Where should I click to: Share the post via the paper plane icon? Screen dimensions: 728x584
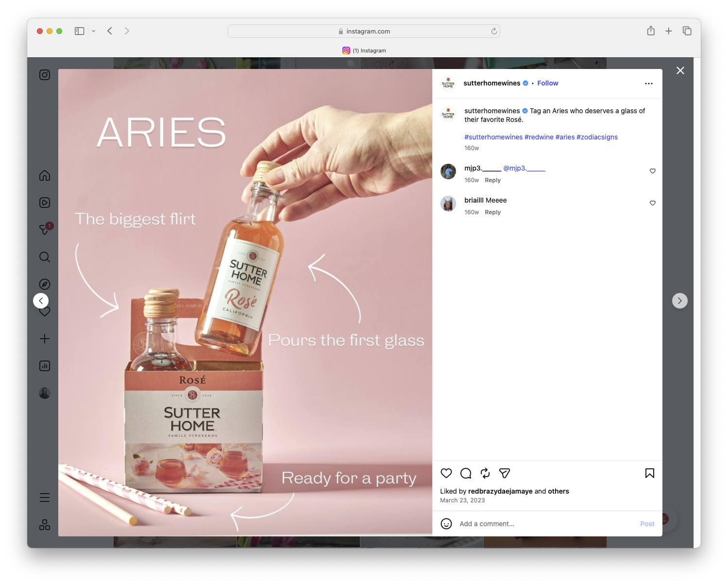tap(504, 473)
